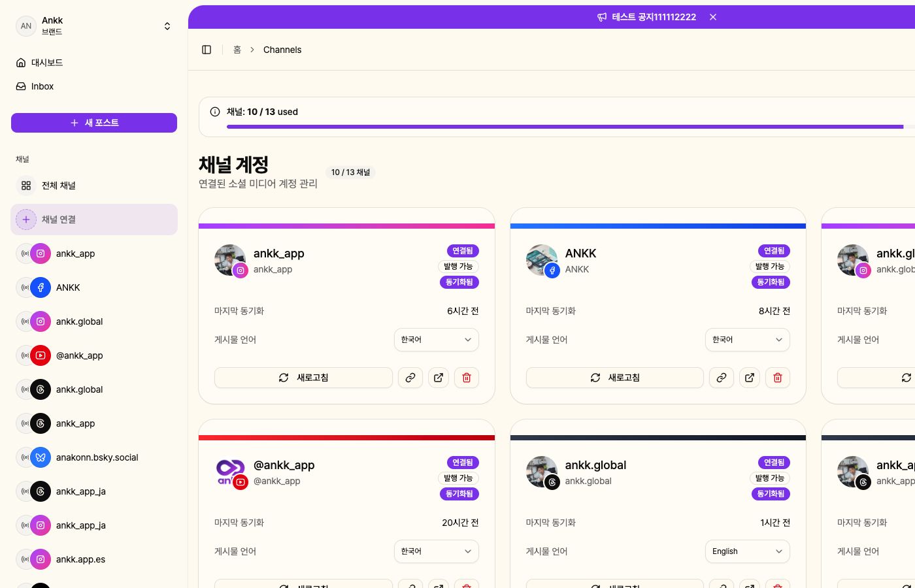Select 전체 채널 in the sidebar

click(94, 186)
